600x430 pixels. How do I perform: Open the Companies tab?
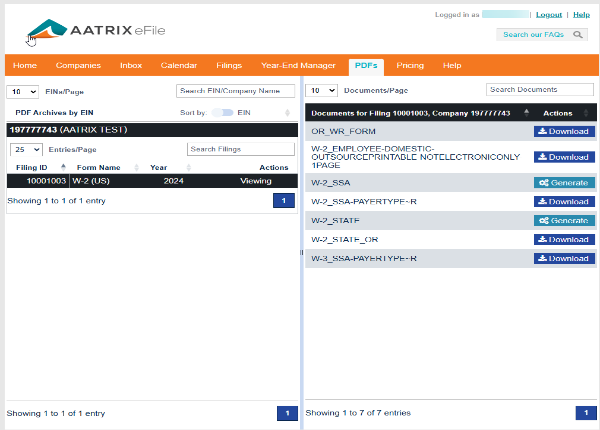click(x=78, y=65)
